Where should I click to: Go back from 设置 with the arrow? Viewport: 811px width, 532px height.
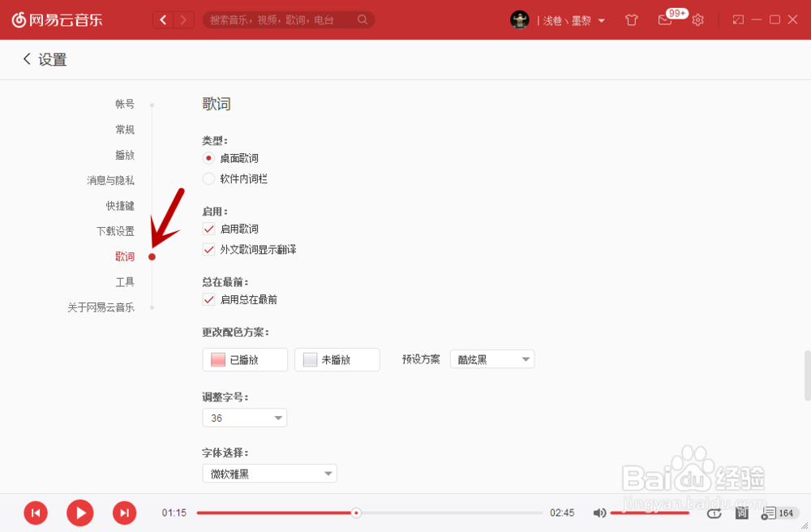(25, 59)
